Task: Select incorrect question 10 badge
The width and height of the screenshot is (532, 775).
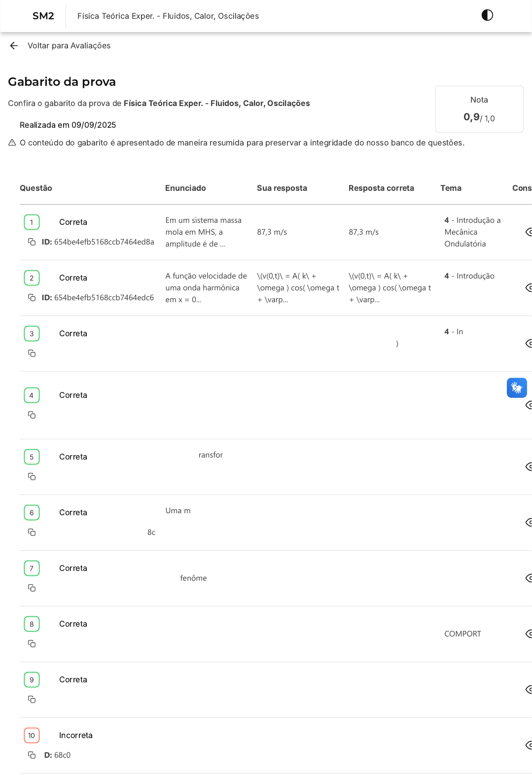Action: 32,736
